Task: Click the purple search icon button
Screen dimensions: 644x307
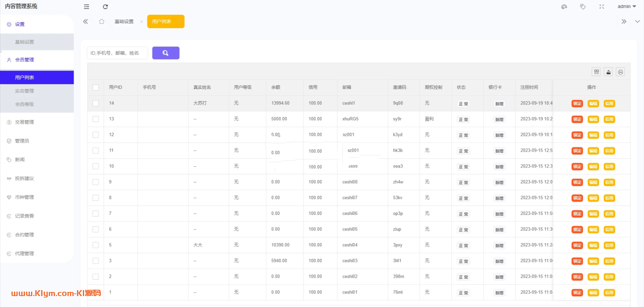Action: point(166,53)
